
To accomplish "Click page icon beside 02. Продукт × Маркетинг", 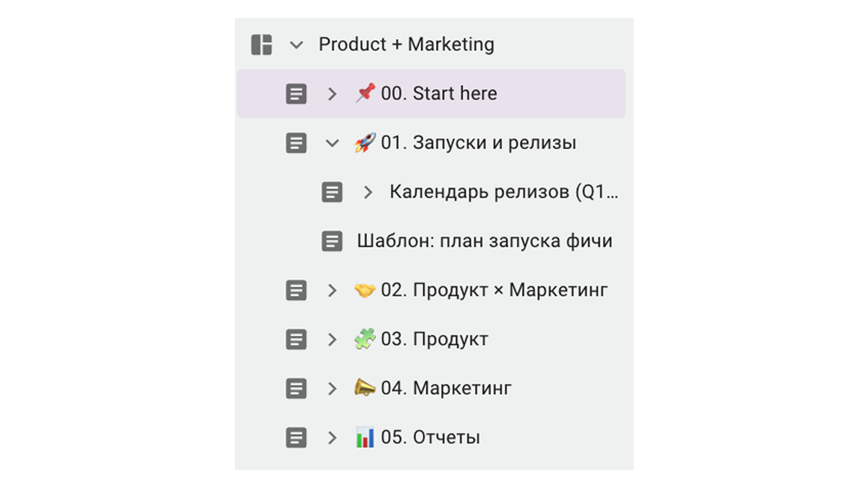I will [x=296, y=291].
